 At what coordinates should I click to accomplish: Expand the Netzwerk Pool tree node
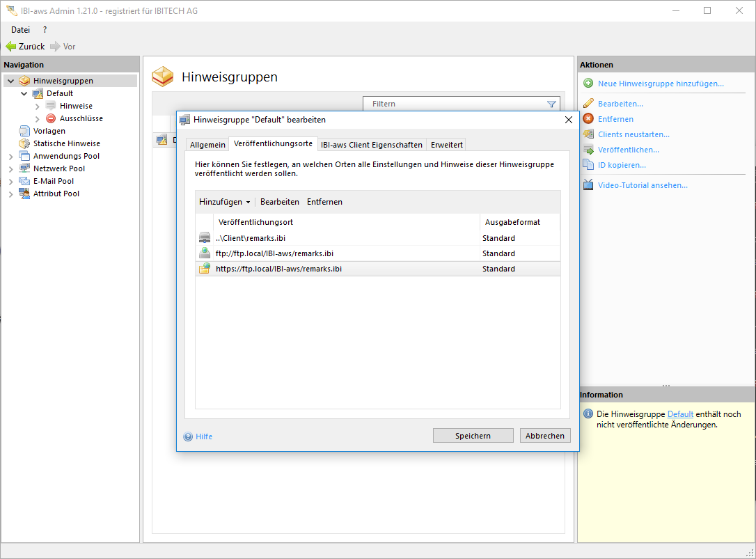click(x=10, y=168)
